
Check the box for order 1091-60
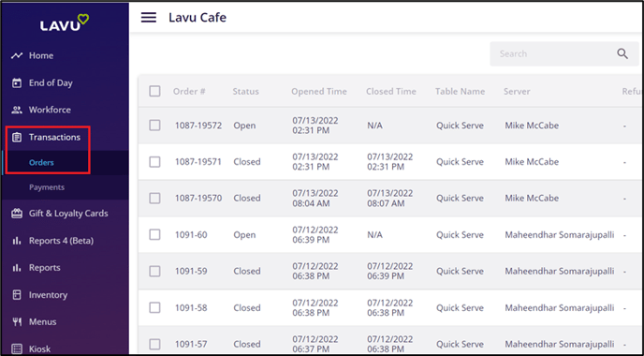pyautogui.click(x=154, y=235)
